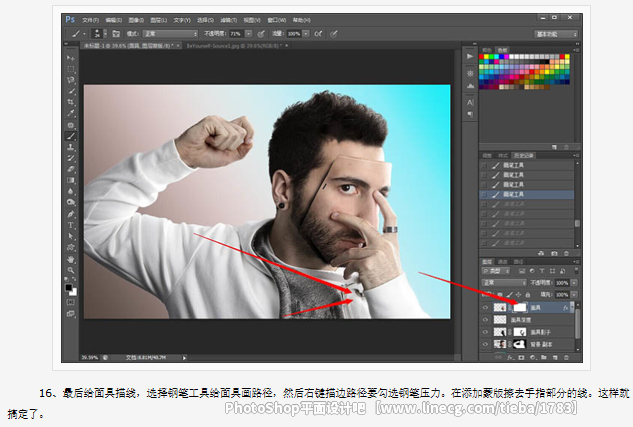
Task: Click the opacity 71% input field
Action: tap(237, 33)
